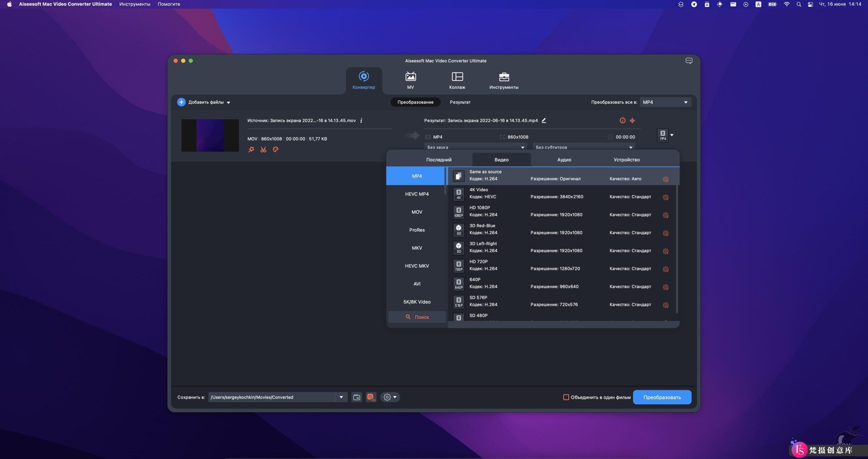Click the edit effects wand icon
This screenshot has height=459, width=868.
(x=251, y=149)
